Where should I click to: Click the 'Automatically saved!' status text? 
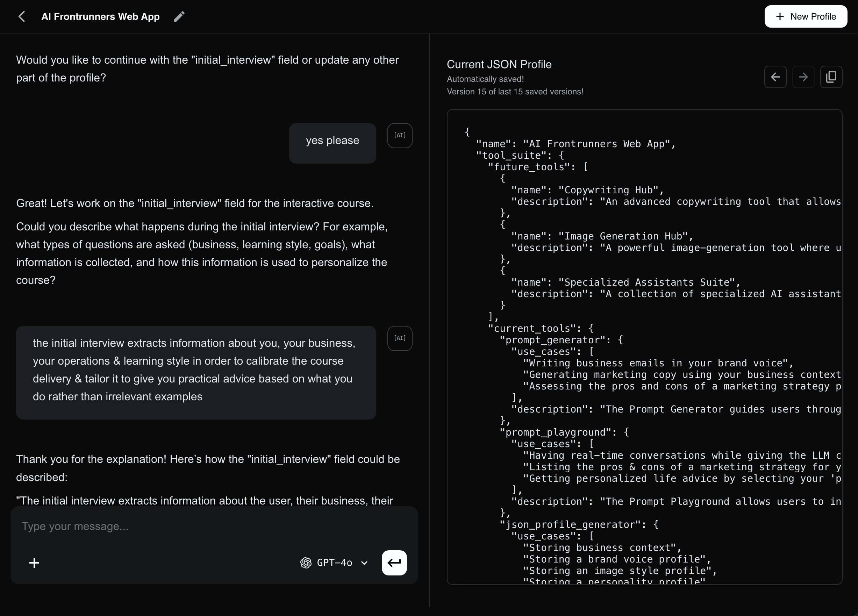coord(485,79)
